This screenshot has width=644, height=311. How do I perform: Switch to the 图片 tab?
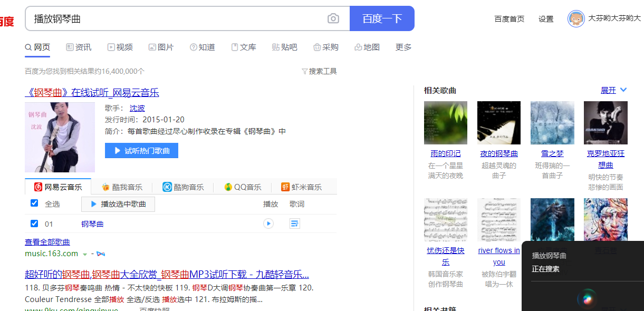(161, 47)
